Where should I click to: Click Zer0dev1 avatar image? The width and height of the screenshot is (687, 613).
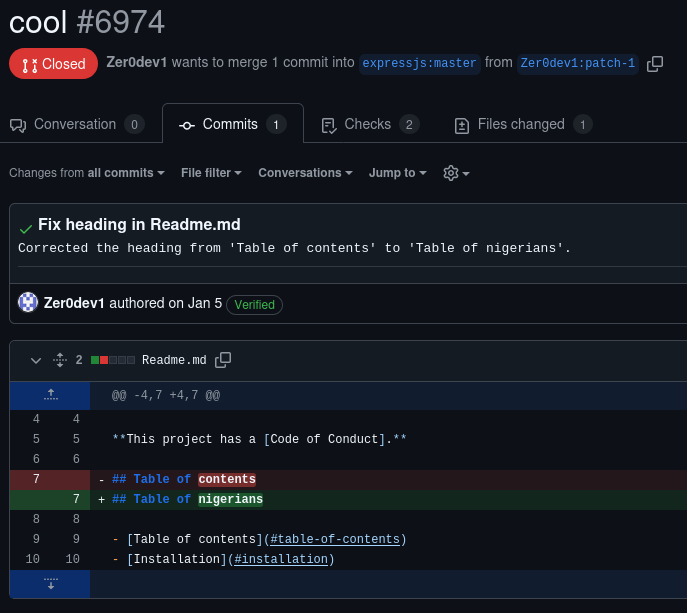[x=28, y=302]
